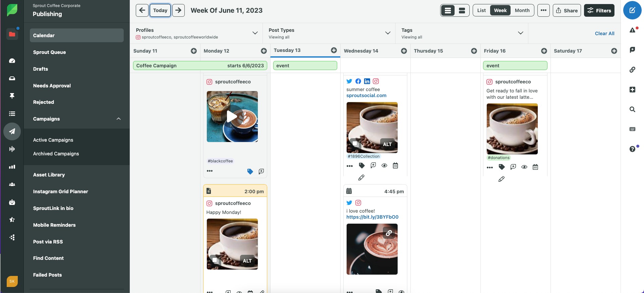Click the green Coffee Campaign bar
Screen dimensions: 644x293
(x=200, y=66)
